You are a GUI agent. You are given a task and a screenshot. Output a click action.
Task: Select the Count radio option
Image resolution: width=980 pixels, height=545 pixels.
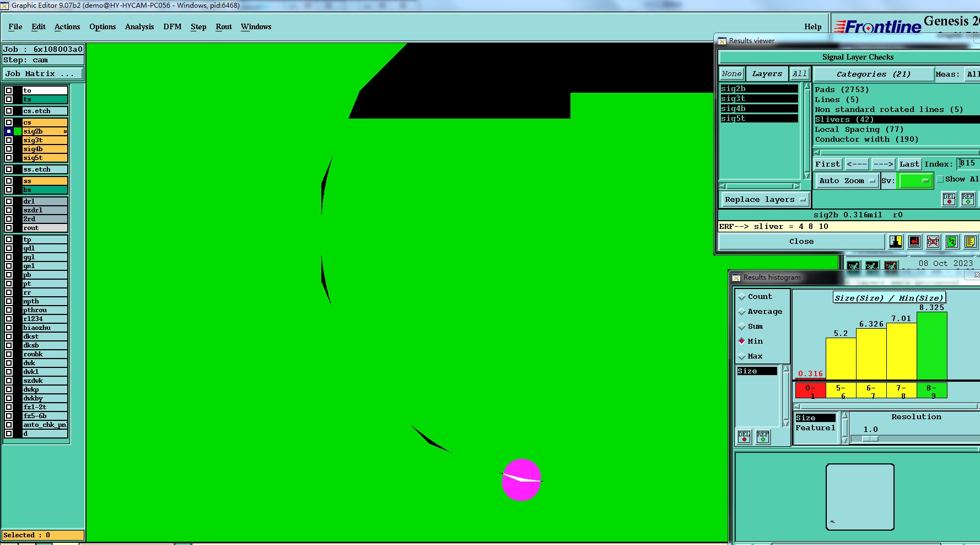pyautogui.click(x=742, y=297)
